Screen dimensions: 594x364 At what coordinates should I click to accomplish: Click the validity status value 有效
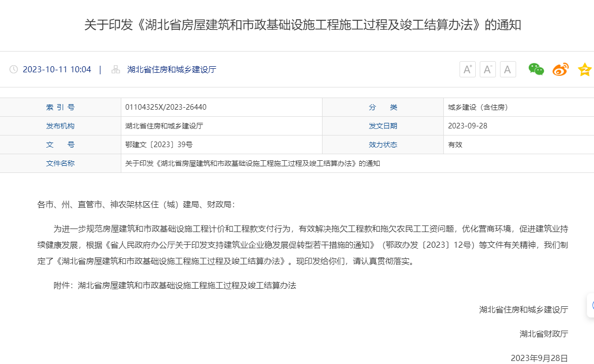pyautogui.click(x=455, y=145)
